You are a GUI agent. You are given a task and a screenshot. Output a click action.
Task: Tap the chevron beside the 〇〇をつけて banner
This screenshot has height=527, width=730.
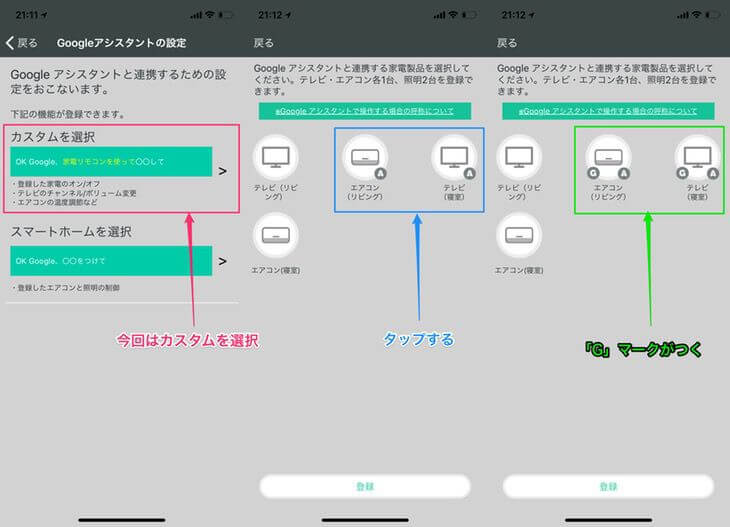pos(223,261)
